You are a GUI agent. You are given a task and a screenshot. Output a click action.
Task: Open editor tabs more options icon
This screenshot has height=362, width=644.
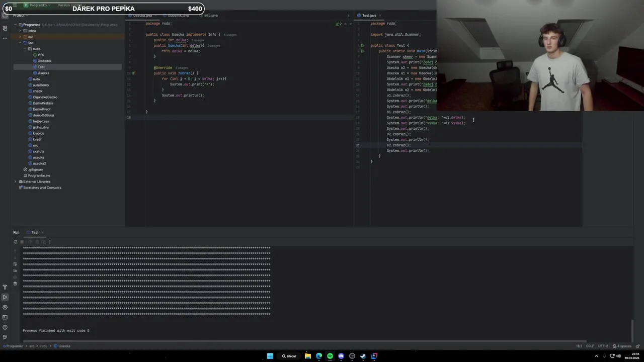(348, 16)
